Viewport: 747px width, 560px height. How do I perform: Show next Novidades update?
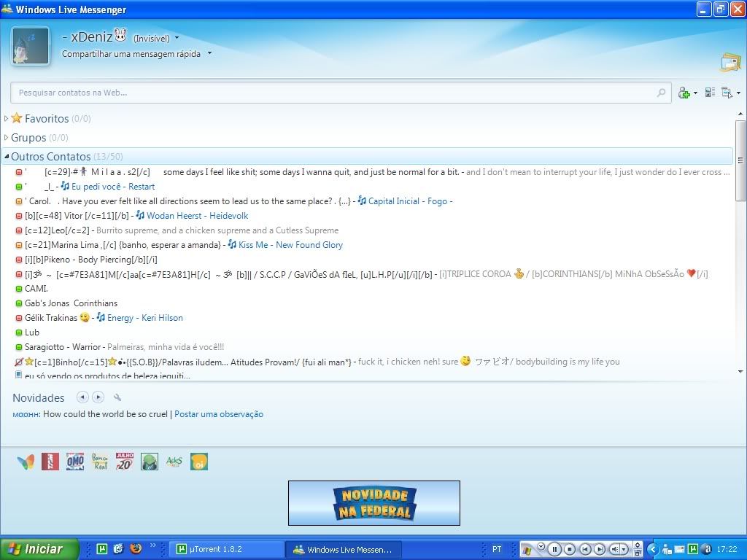98,397
